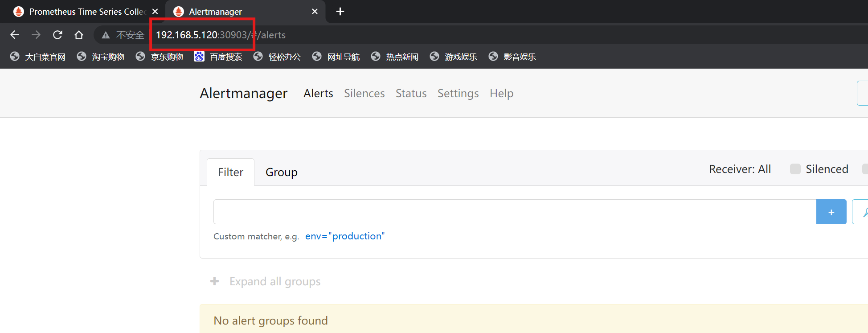Click the not-secure warning triangle icon
This screenshot has height=333, width=868.
point(106,35)
